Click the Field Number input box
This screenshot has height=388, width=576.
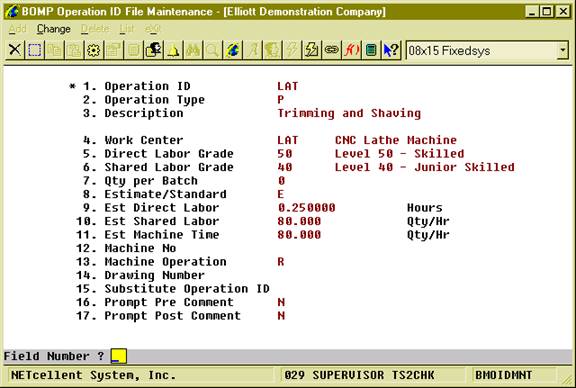(119, 356)
